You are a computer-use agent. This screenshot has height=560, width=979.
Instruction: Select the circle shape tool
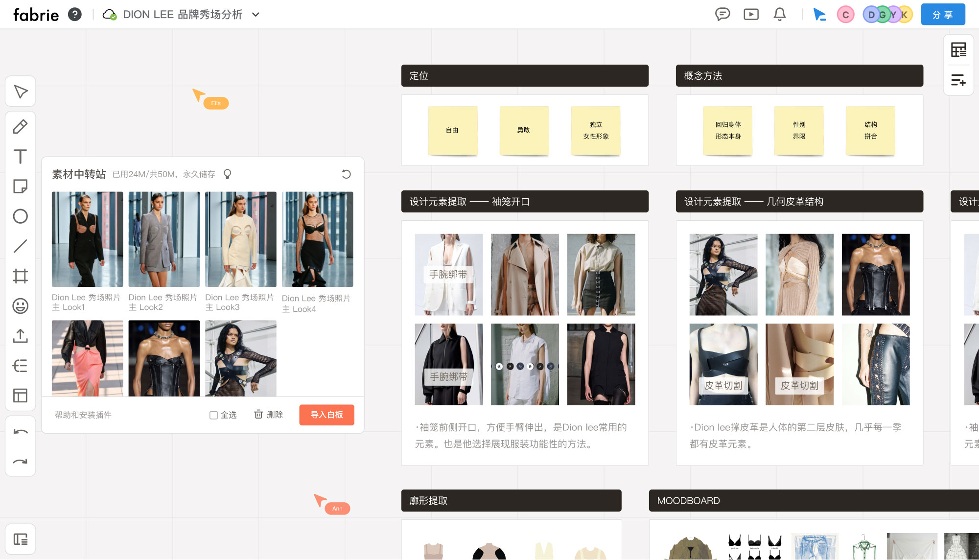pyautogui.click(x=20, y=216)
